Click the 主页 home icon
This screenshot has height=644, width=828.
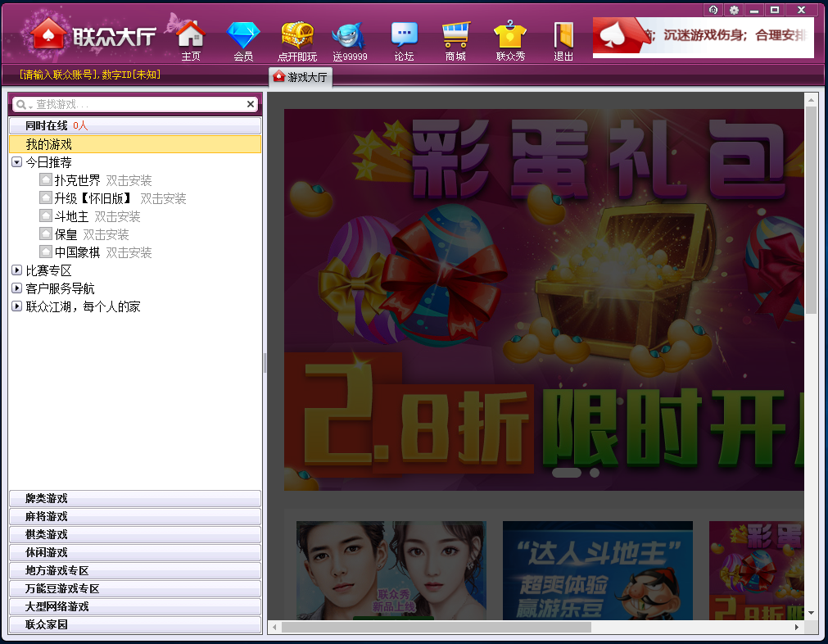click(191, 36)
